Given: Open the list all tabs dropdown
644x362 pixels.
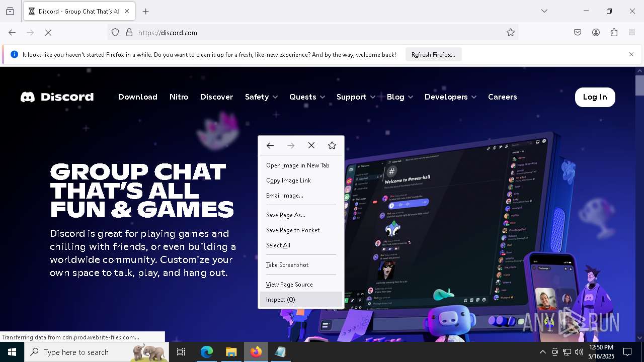Looking at the screenshot, I should tap(544, 11).
